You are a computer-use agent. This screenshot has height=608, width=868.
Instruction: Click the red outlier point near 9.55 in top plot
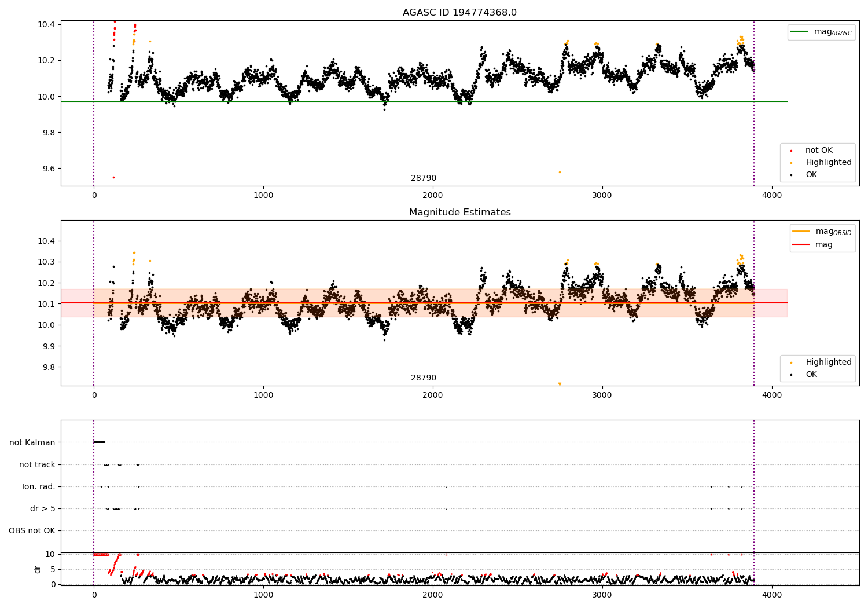click(113, 177)
